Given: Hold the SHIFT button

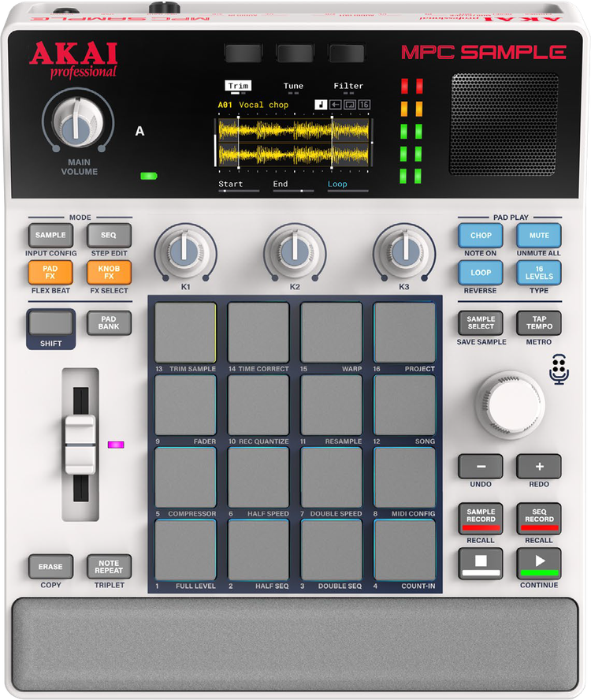Looking at the screenshot, I should (50, 323).
